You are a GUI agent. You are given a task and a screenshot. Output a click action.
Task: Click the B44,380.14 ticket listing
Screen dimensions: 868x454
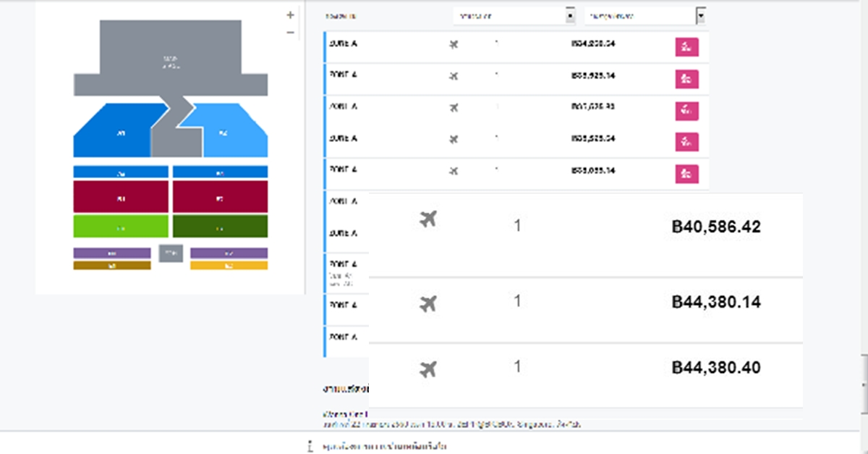[x=586, y=310]
